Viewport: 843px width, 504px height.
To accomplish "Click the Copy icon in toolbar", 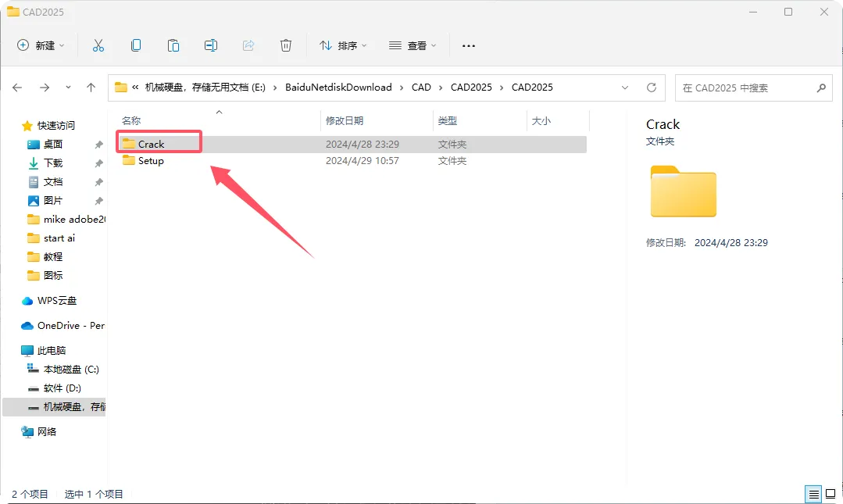I will coord(136,46).
